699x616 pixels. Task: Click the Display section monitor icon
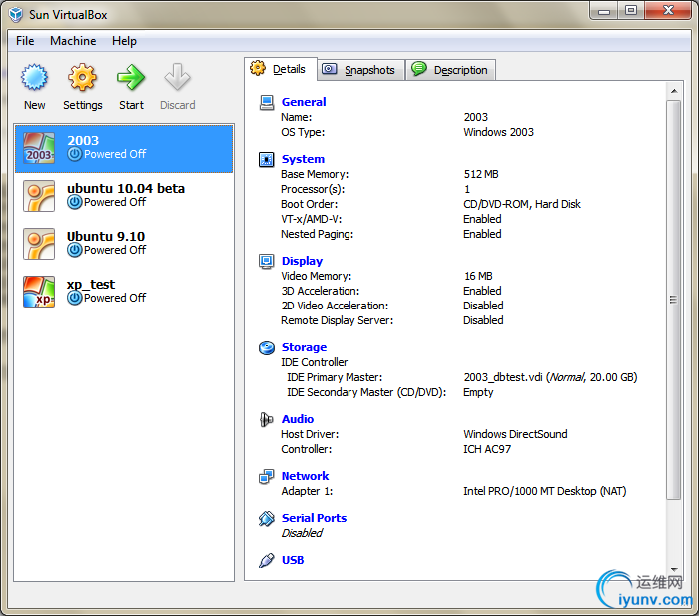[267, 261]
